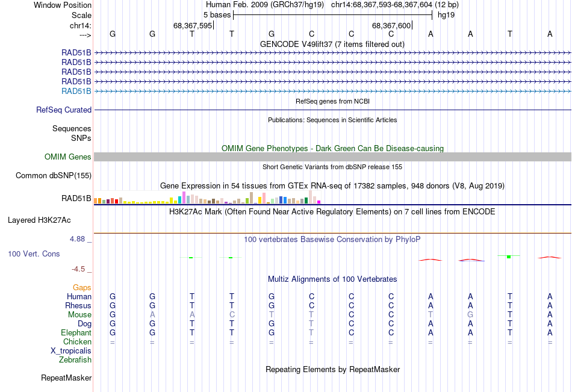Click the GTEx tissue expression bar chart
The width and height of the screenshot is (572, 392).
(207, 197)
